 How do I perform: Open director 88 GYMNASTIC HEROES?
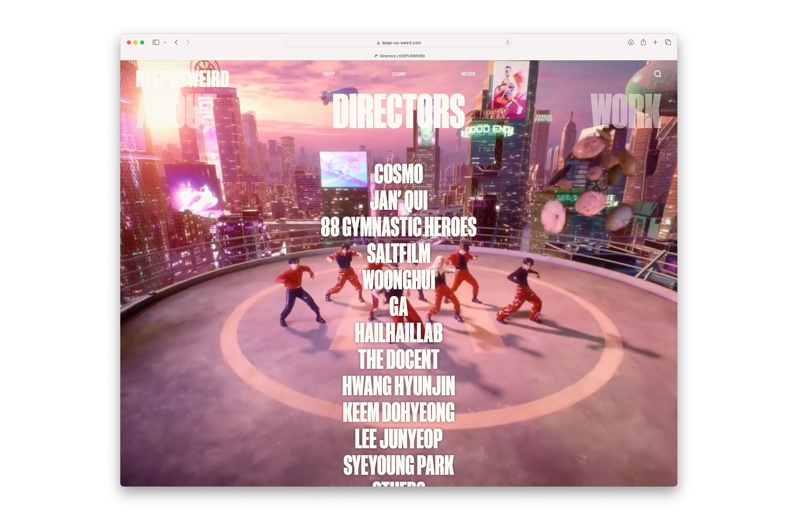[398, 227]
